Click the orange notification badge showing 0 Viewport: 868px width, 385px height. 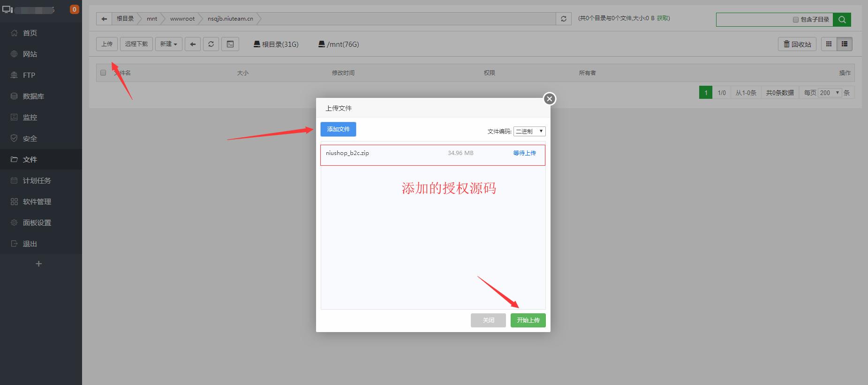pos(74,9)
